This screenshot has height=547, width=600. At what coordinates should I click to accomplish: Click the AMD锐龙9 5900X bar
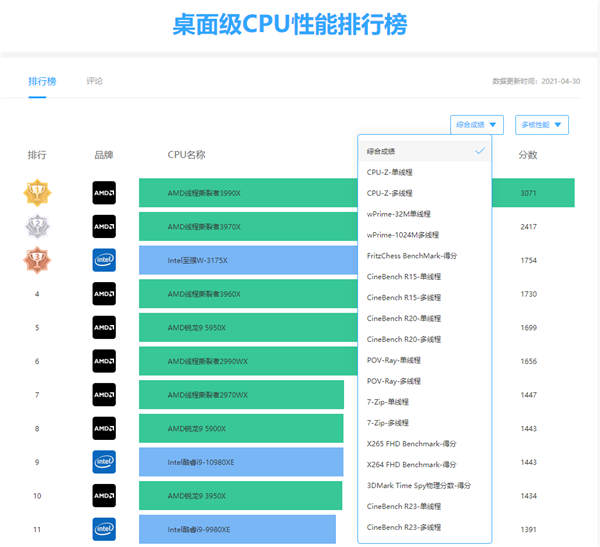241,428
